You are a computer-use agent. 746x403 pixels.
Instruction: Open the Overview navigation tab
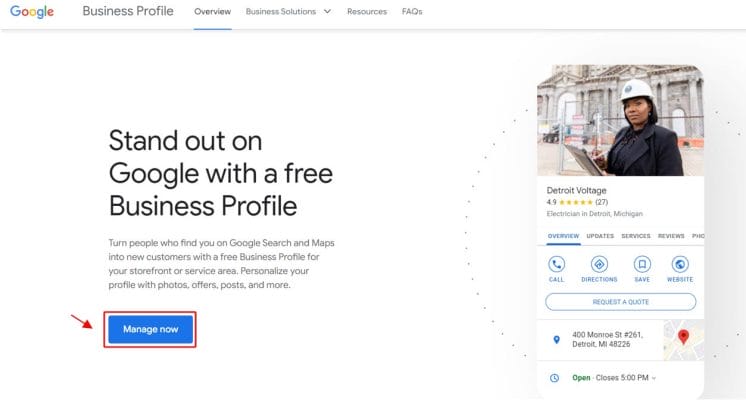(x=212, y=11)
